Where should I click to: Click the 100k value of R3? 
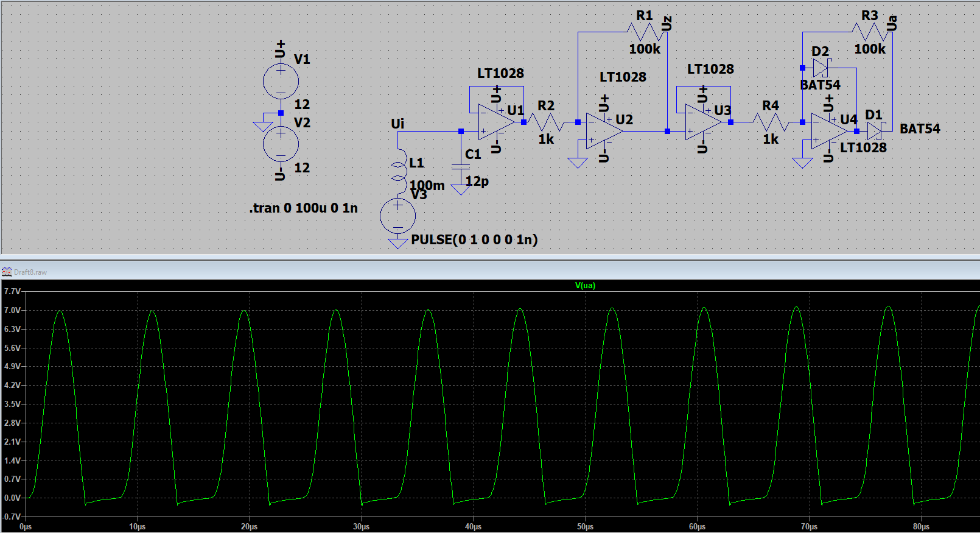point(870,49)
